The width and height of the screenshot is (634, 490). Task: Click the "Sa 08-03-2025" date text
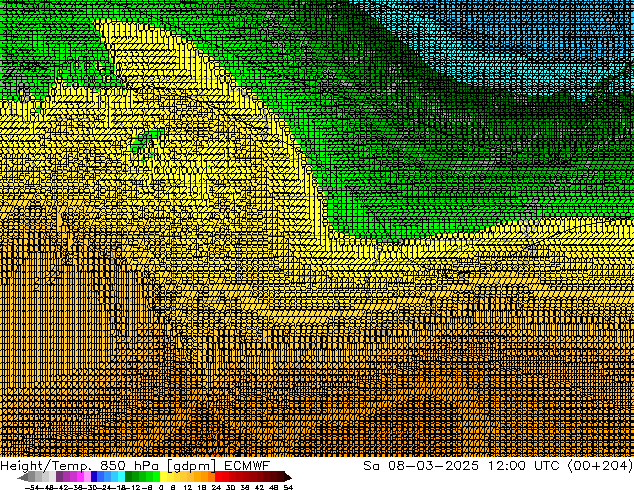[421, 466]
